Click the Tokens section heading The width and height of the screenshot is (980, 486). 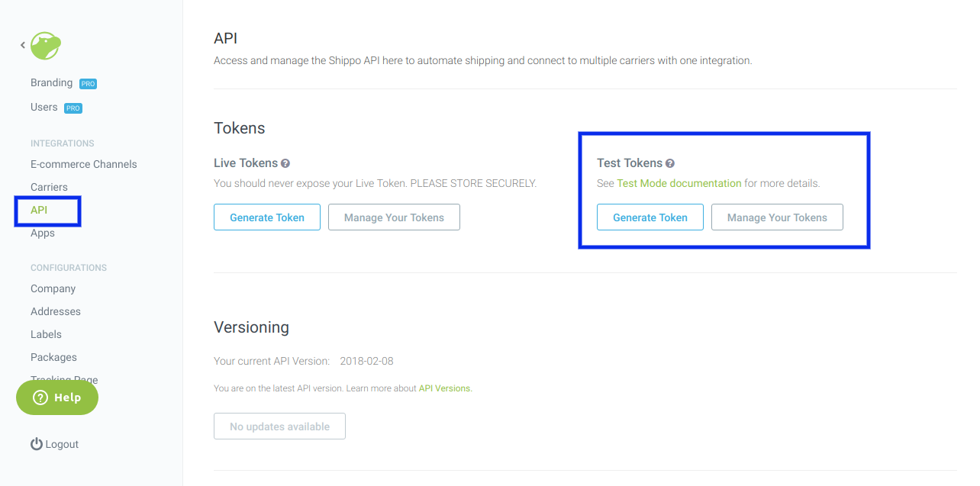pyautogui.click(x=240, y=128)
